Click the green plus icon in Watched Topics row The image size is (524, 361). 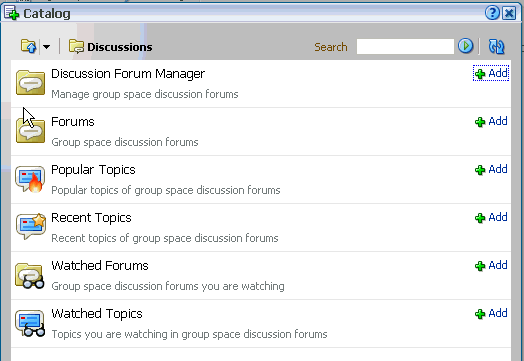pyautogui.click(x=480, y=315)
